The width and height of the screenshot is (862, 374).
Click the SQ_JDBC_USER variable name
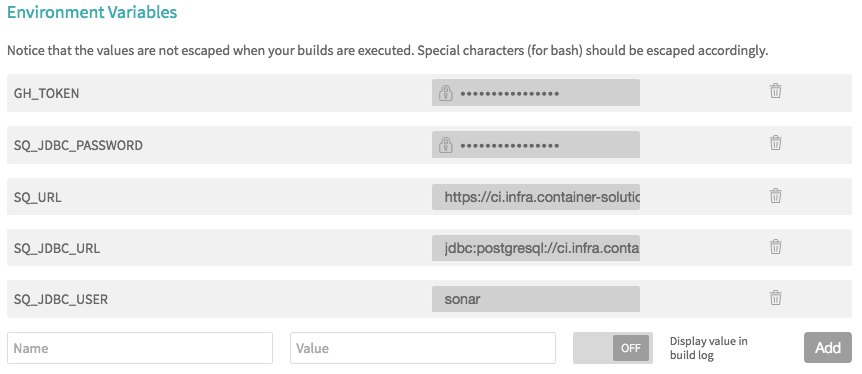tap(60, 300)
